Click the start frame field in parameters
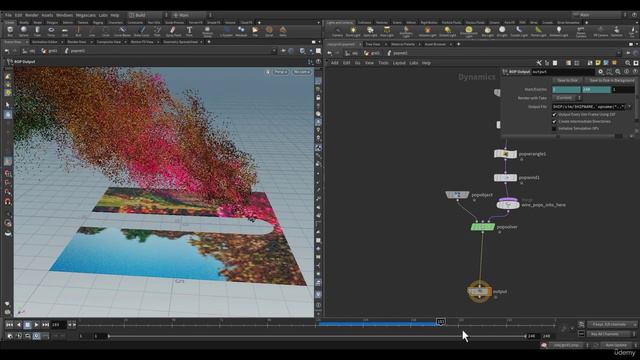Screen dimensions: 640x360 point(566,89)
